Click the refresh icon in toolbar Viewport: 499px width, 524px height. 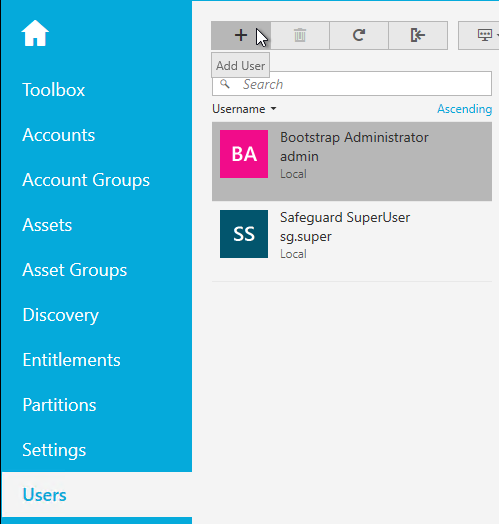click(359, 35)
